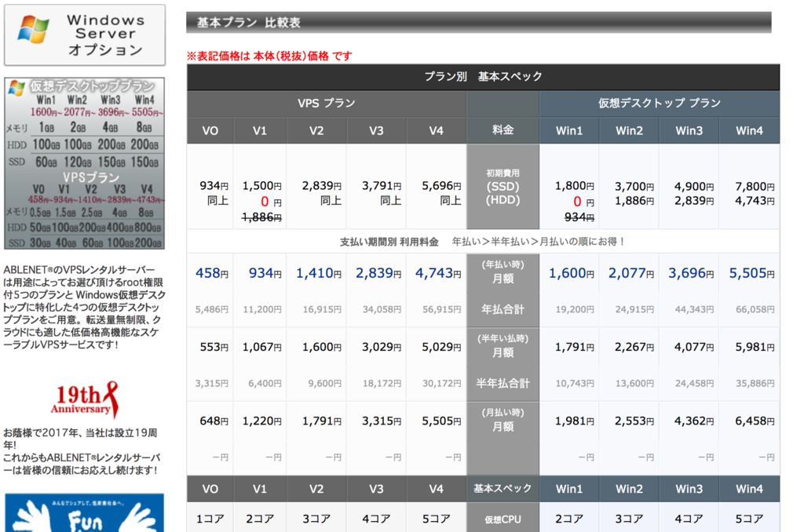Click the yearly total 19,200円

pyautogui.click(x=576, y=310)
